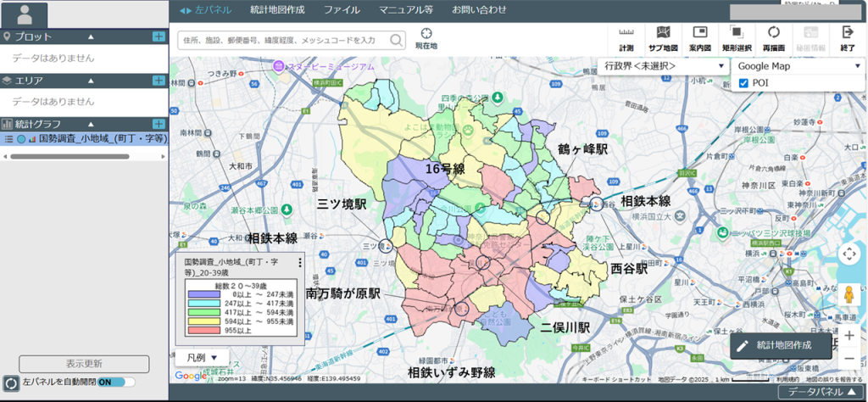This screenshot has width=868, height=402.
Task: Collapse the エリア section triangle
Action: [x=91, y=81]
